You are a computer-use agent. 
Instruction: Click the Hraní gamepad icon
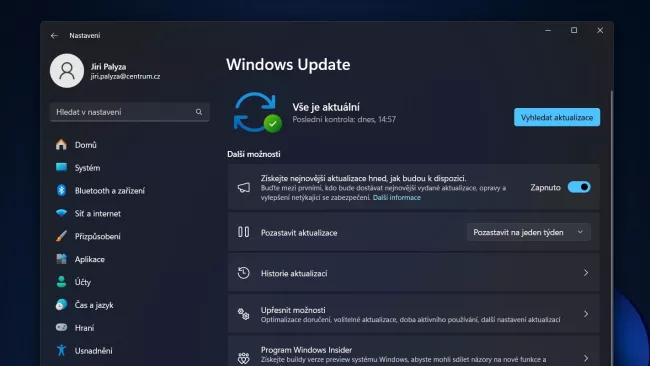(x=61, y=327)
